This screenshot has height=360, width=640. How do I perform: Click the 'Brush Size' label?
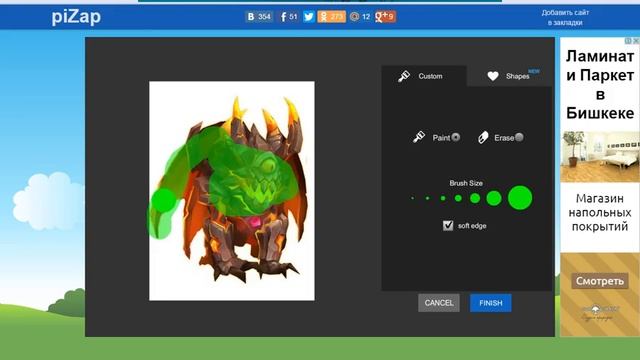466,183
